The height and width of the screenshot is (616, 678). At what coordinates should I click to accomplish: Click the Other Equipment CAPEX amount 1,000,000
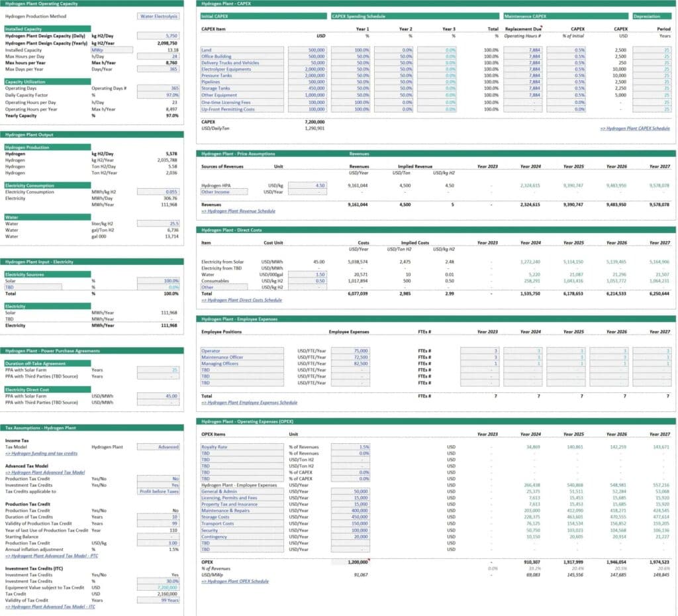coord(307,95)
